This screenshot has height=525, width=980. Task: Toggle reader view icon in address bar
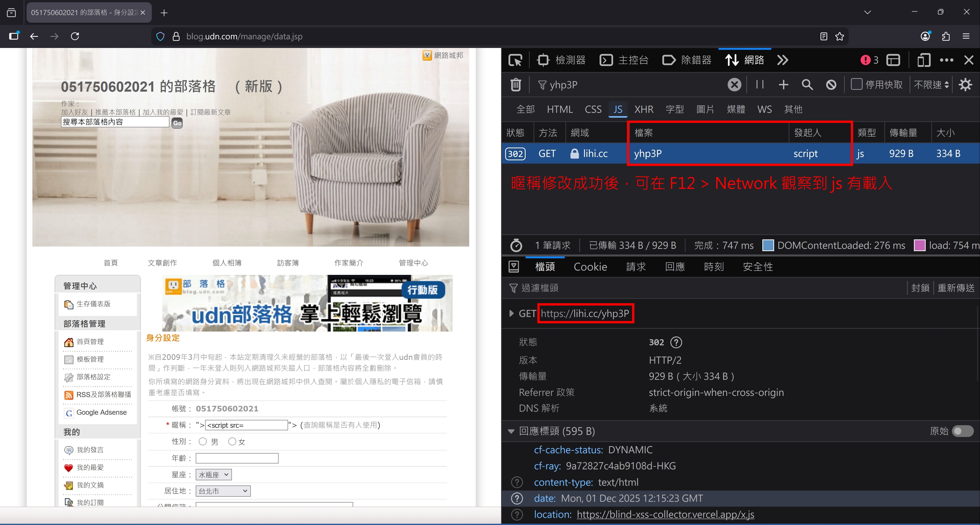tap(824, 36)
